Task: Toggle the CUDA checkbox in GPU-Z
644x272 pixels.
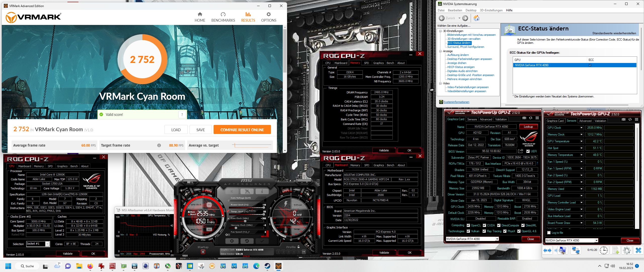Action: click(484, 225)
